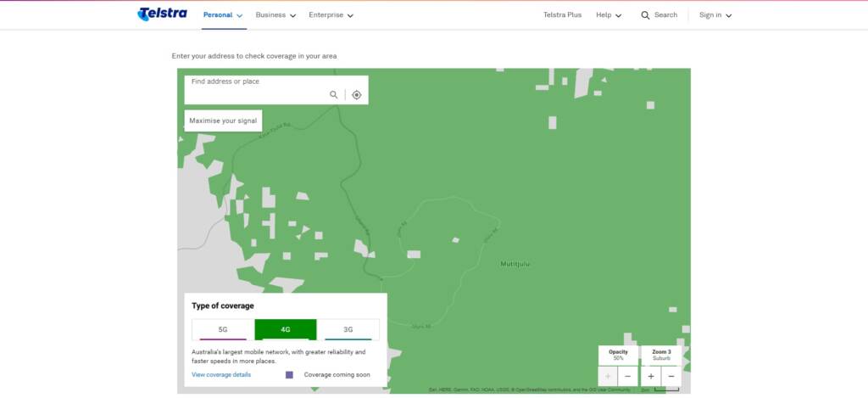Decrease map opacity with minus button
Image resolution: width=868 pixels, height=398 pixels.
[x=628, y=377]
